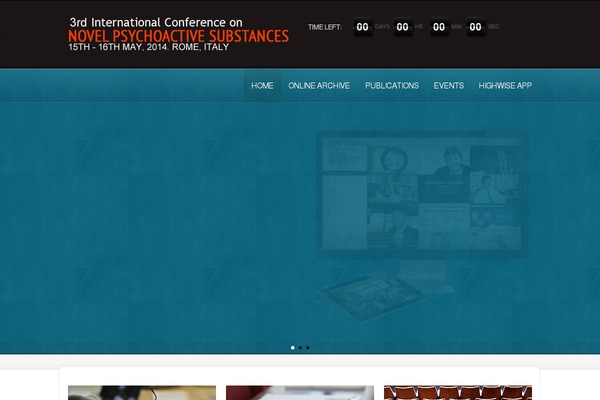This screenshot has width=600, height=400.
Task: Open the left thumbnail below the slider
Action: pyautogui.click(x=141, y=392)
